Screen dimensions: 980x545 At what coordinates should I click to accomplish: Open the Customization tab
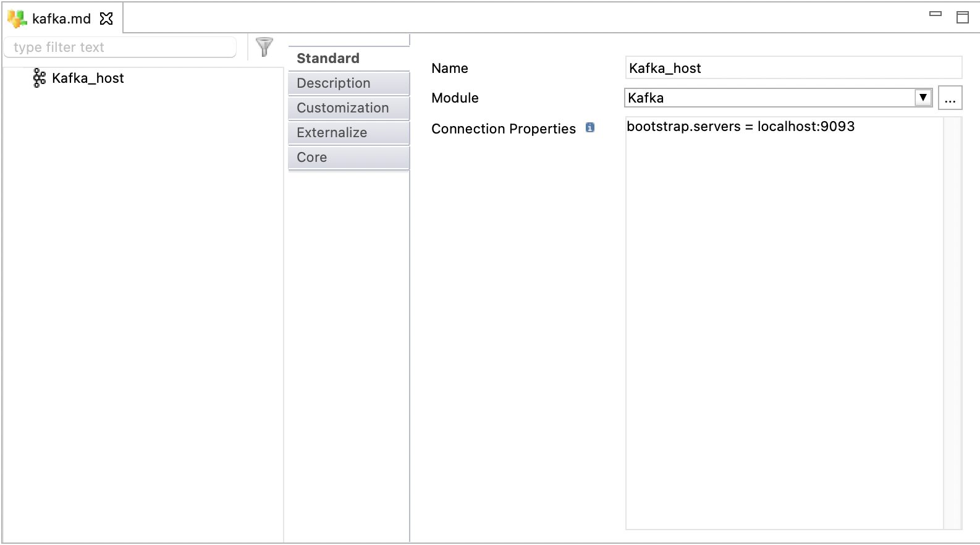point(348,108)
